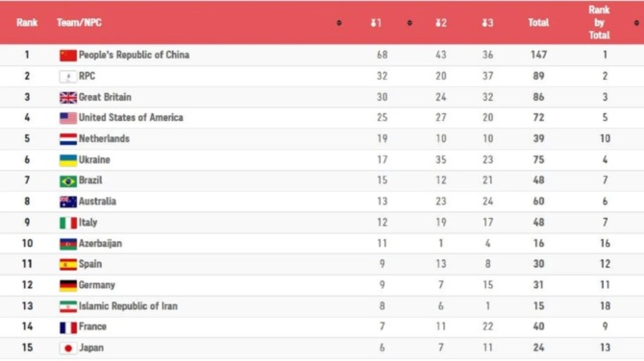This screenshot has height=361, width=644.
Task: Open the Islamic Republic of Iran link
Action: [x=128, y=306]
